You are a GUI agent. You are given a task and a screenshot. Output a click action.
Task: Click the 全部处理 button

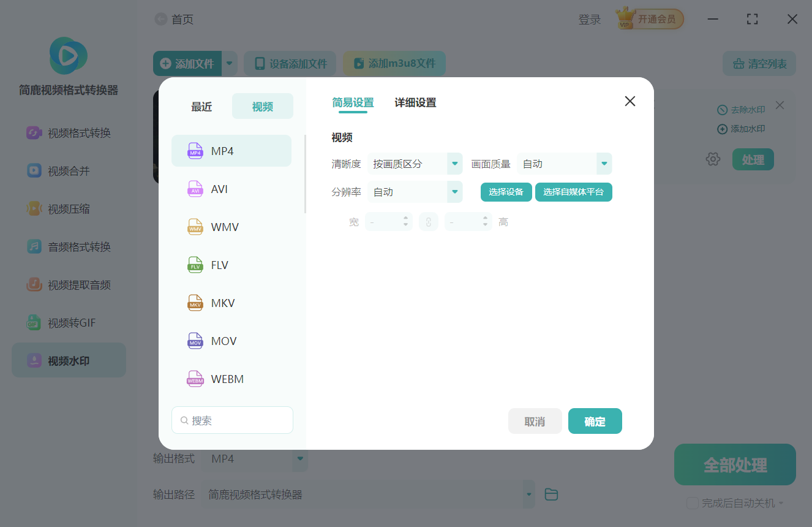735,464
